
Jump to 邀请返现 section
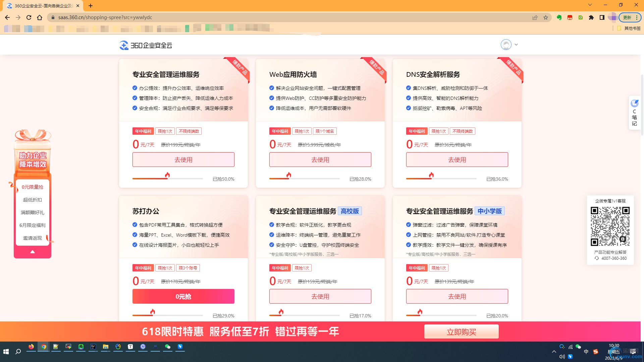33,238
